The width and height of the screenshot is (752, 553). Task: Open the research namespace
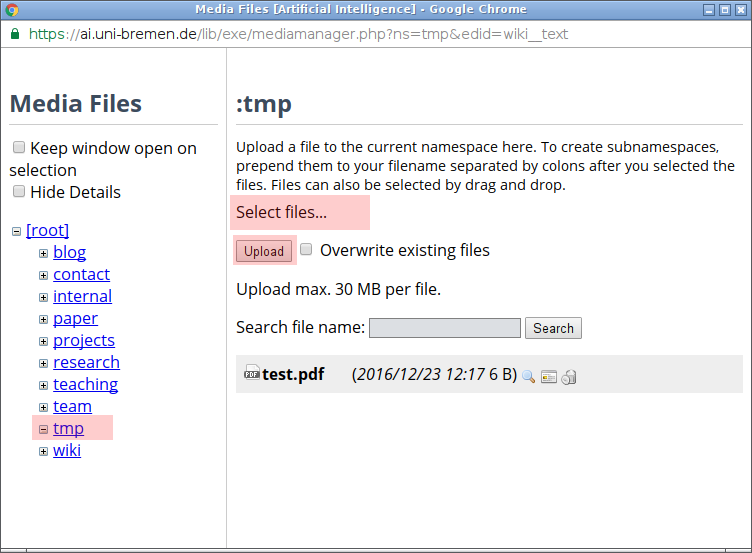86,362
